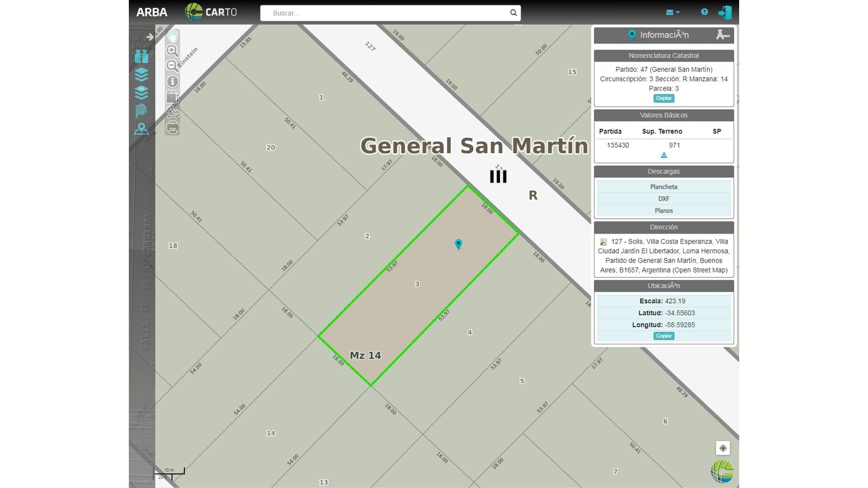868x488 pixels.
Task: Open the map location pin tool
Action: pos(141,129)
